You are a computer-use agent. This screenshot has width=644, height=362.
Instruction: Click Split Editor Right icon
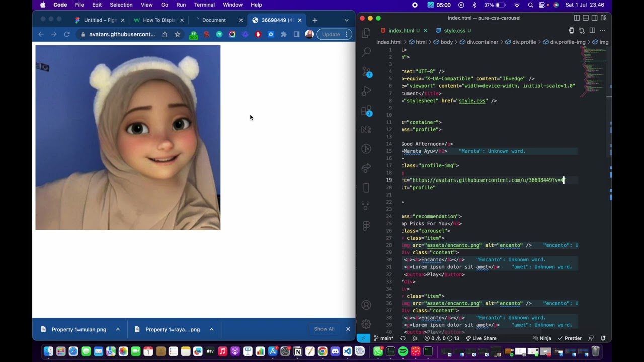[x=592, y=31]
